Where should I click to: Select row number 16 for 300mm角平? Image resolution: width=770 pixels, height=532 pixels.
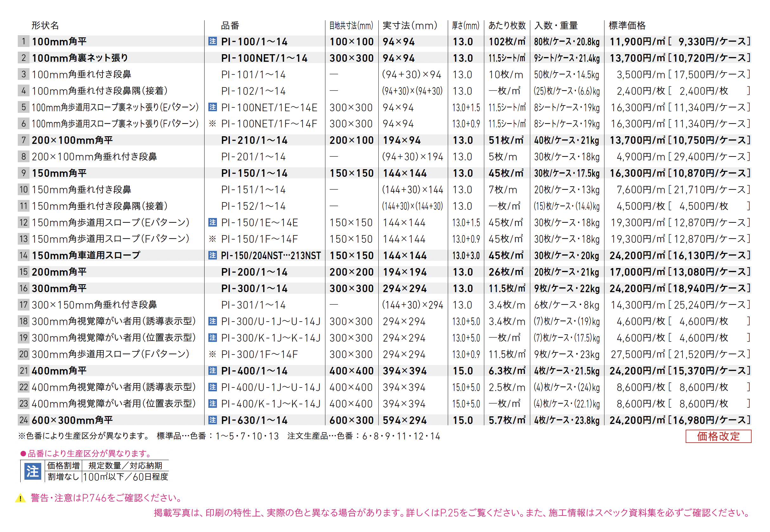tap(23, 288)
